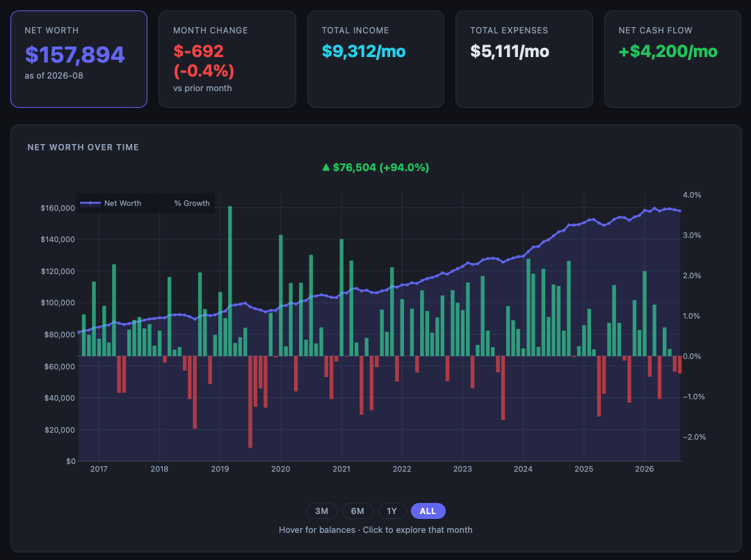Screen dimensions: 751x560
Task: Open the Total Income card
Action: (375, 59)
